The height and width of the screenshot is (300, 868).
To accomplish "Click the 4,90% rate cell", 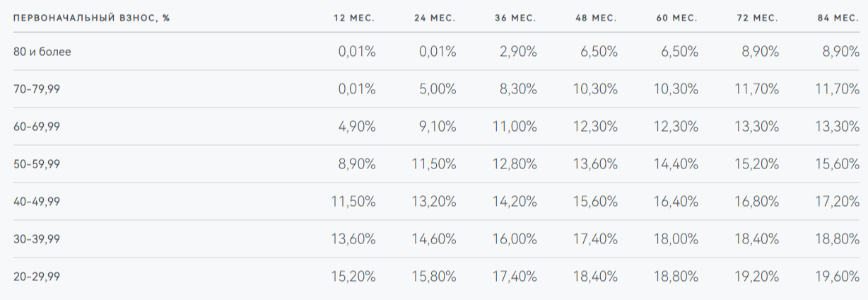I will click(x=356, y=127).
